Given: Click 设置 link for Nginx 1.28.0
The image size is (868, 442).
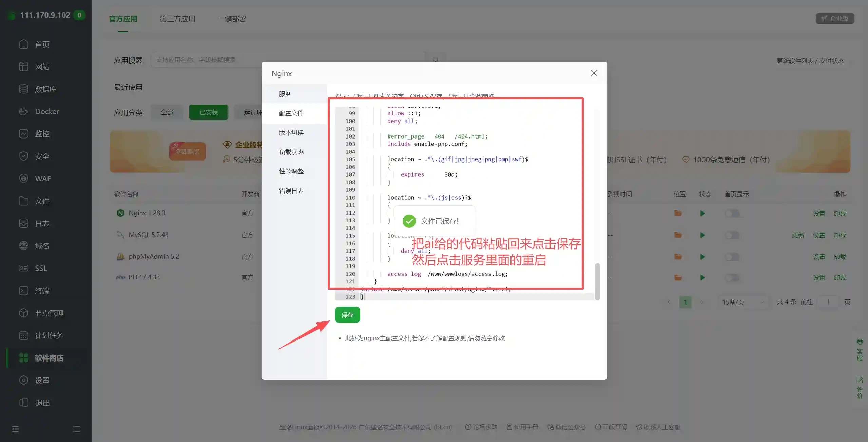Looking at the screenshot, I should [x=819, y=213].
